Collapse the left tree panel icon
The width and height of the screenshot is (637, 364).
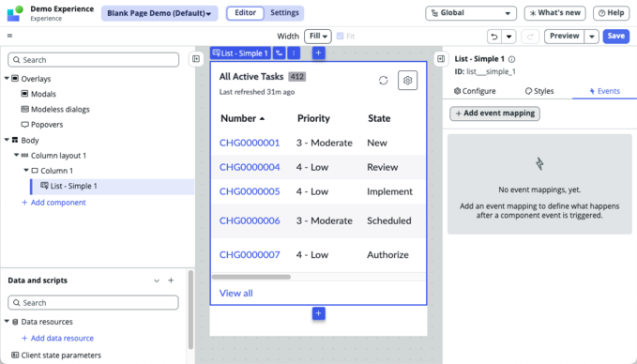coord(196,59)
